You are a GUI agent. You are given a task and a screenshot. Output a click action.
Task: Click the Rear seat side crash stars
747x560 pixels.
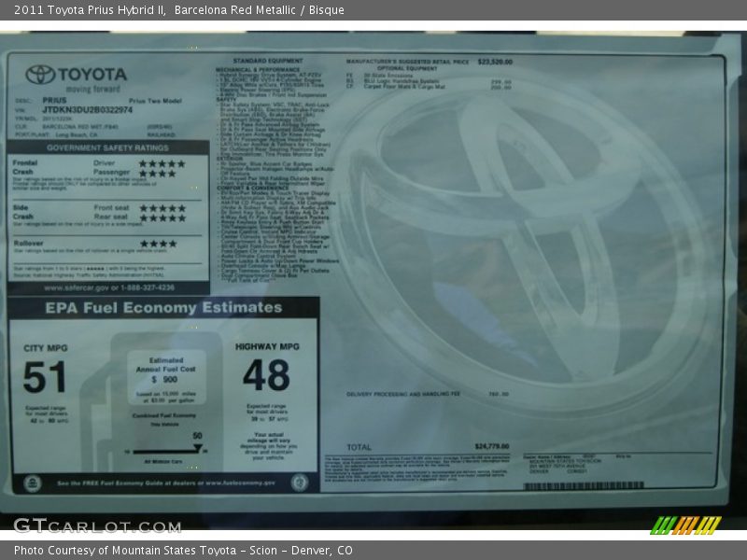[x=162, y=218]
